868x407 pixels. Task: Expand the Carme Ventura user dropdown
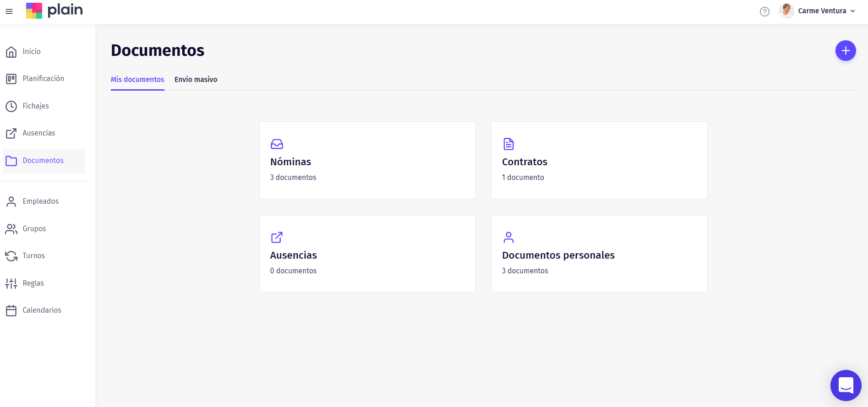852,11
